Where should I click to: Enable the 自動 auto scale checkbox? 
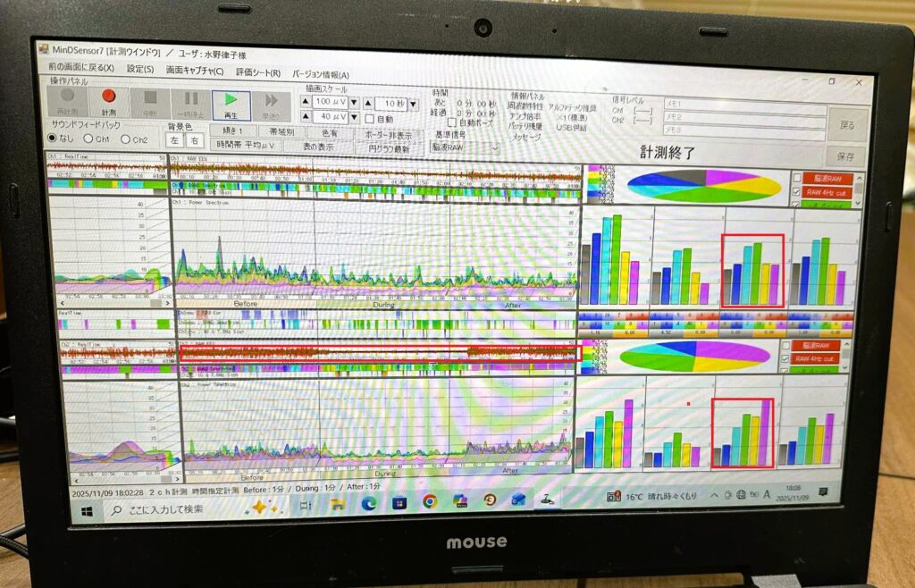(370, 120)
